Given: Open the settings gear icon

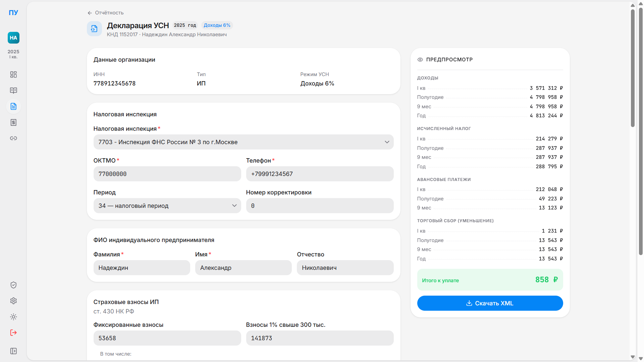Looking at the screenshot, I should tap(13, 301).
